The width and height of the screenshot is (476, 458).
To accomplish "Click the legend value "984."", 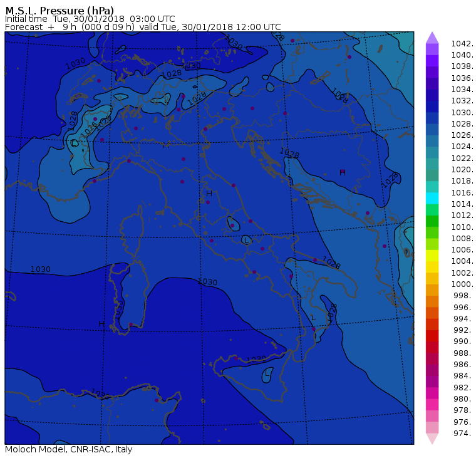I will 463,376.
